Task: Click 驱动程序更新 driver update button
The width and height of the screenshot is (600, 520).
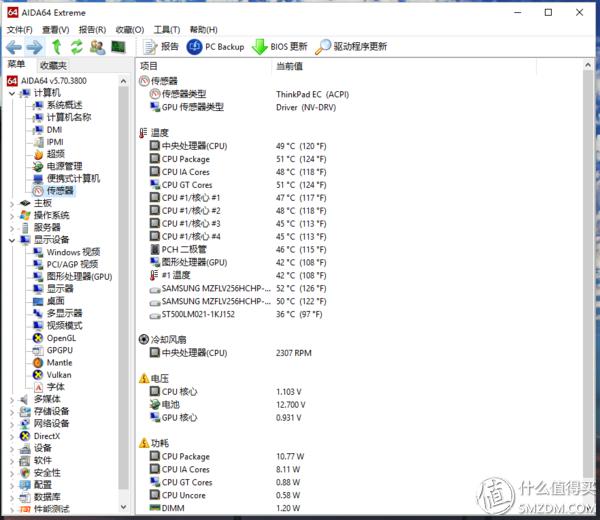Action: click(x=351, y=47)
